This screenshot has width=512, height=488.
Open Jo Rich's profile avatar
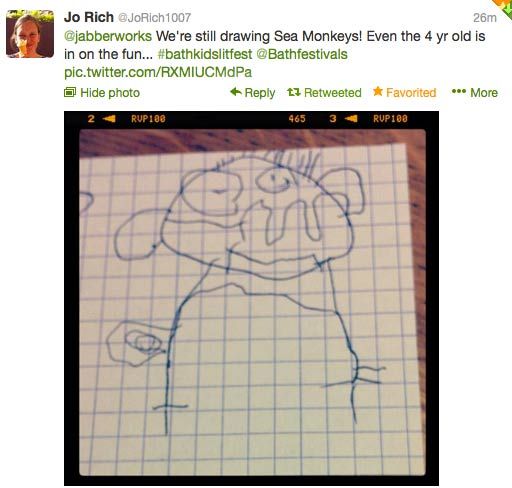(30, 34)
